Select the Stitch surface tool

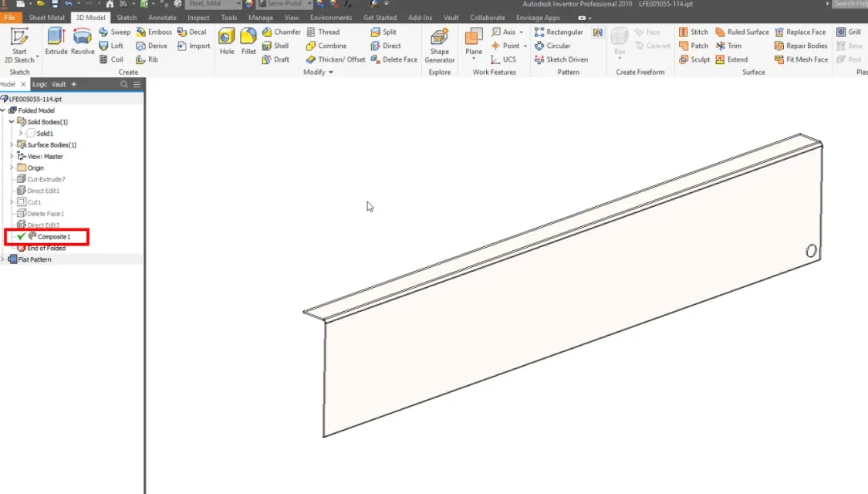pos(694,32)
